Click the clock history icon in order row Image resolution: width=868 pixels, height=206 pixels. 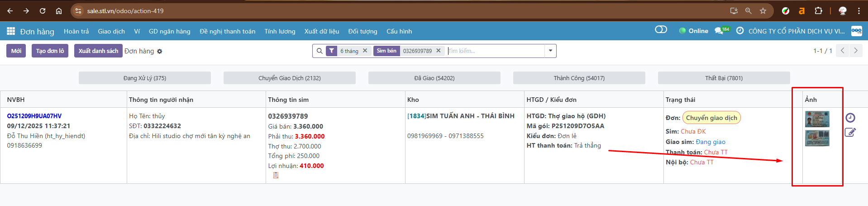(850, 118)
